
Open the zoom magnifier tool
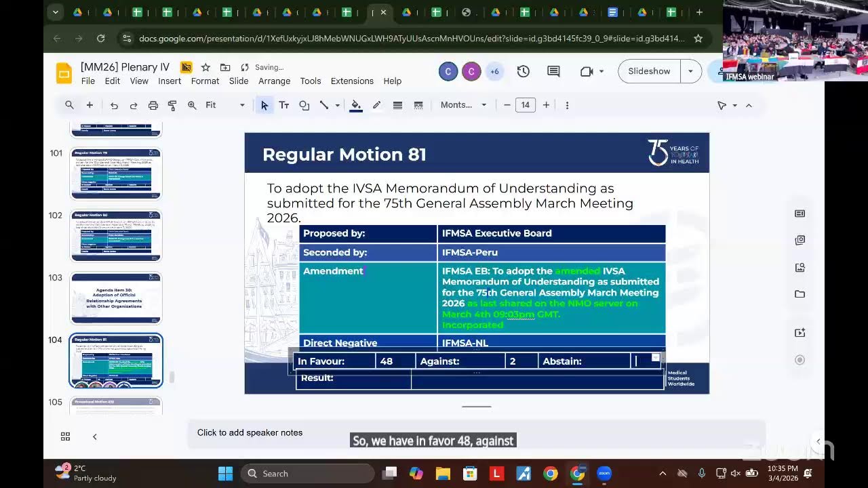pyautogui.click(x=192, y=105)
